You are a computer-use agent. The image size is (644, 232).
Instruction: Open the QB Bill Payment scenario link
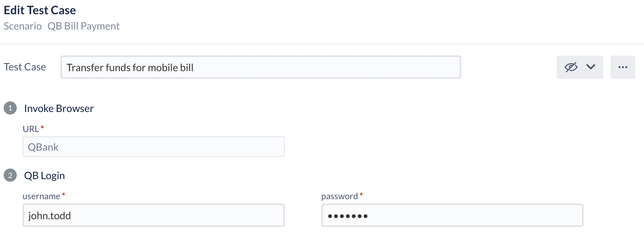pos(83,26)
